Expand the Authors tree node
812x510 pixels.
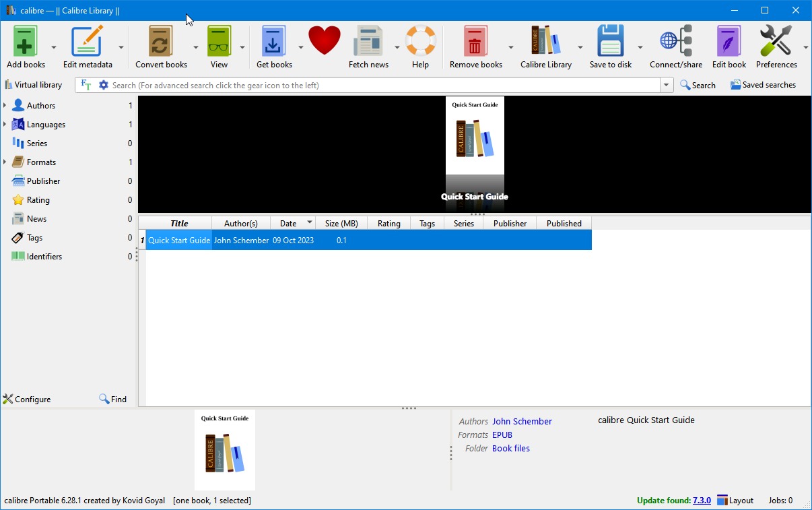point(5,106)
